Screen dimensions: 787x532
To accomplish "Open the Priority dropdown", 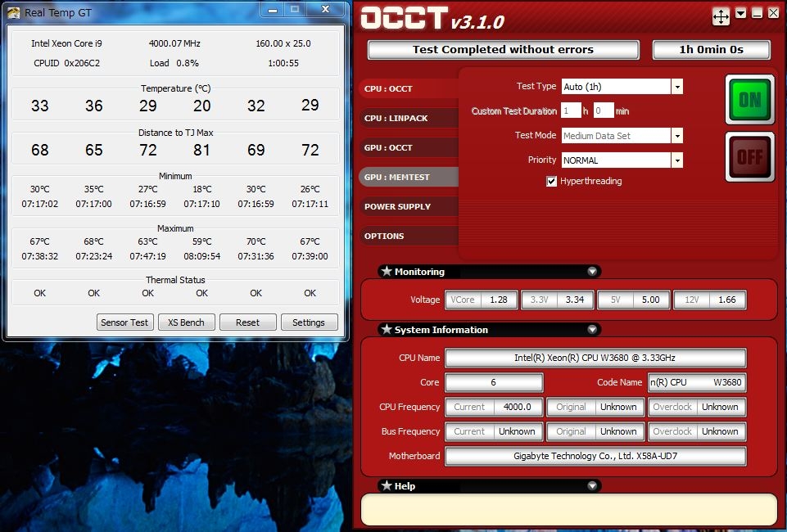I will [677, 160].
